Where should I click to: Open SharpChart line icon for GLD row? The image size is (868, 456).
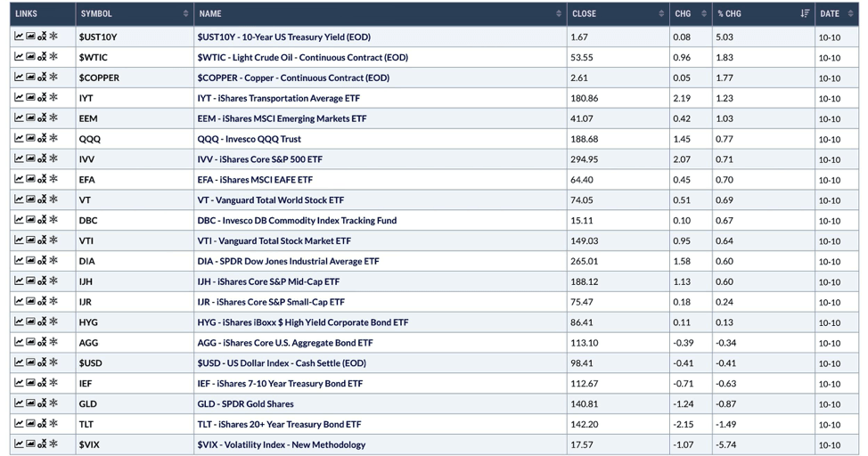19,403
